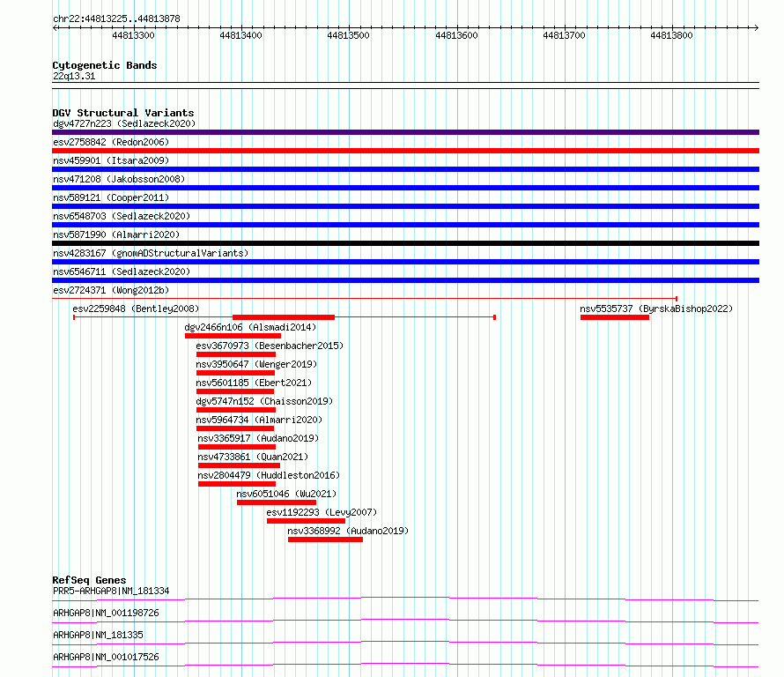Open nsv5871990 (Almarri2020) variant
The width and height of the screenshot is (784, 677).
(x=116, y=234)
